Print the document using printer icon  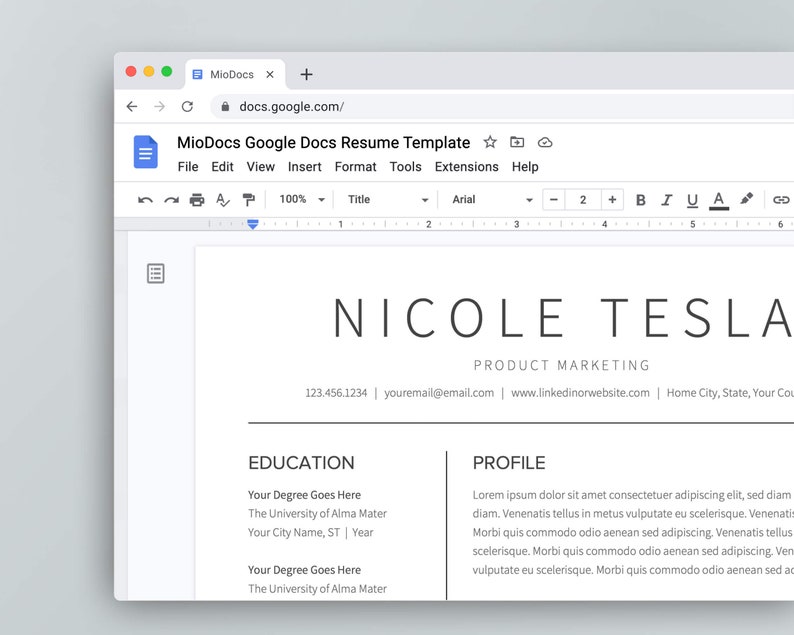click(x=197, y=200)
